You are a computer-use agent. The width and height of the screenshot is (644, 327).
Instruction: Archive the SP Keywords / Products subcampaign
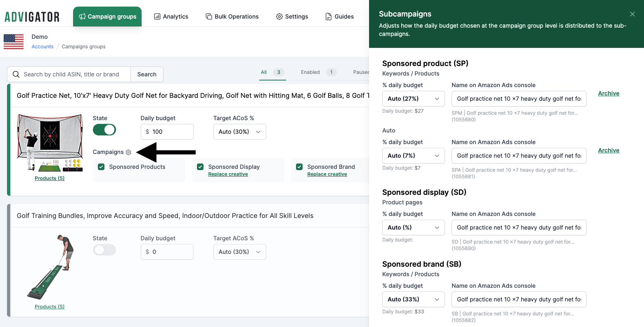[608, 93]
